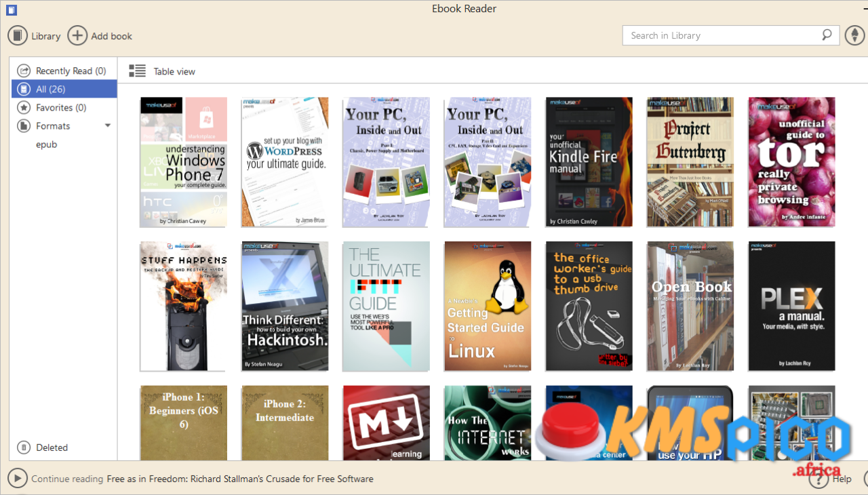Click the Favorites star icon
Image resolution: width=868 pixels, height=495 pixels.
click(x=24, y=107)
